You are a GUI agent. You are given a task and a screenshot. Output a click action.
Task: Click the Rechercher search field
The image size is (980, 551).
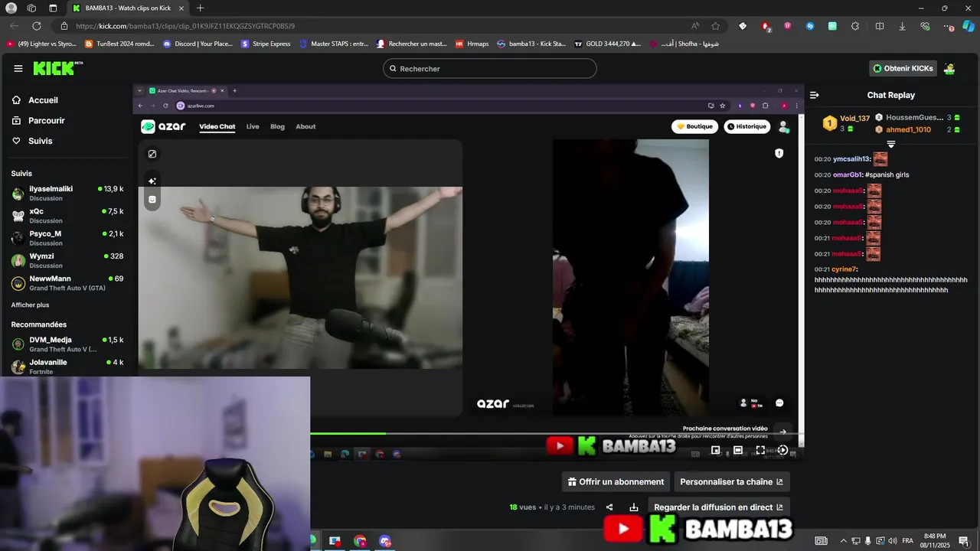[x=490, y=69]
